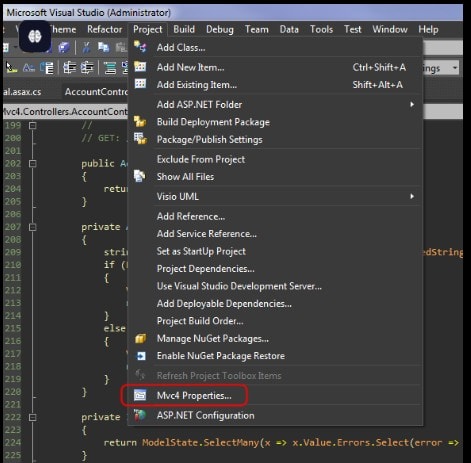Click the Increase Line Indent icon
Viewport: 471px width, 463px height.
pos(87,68)
